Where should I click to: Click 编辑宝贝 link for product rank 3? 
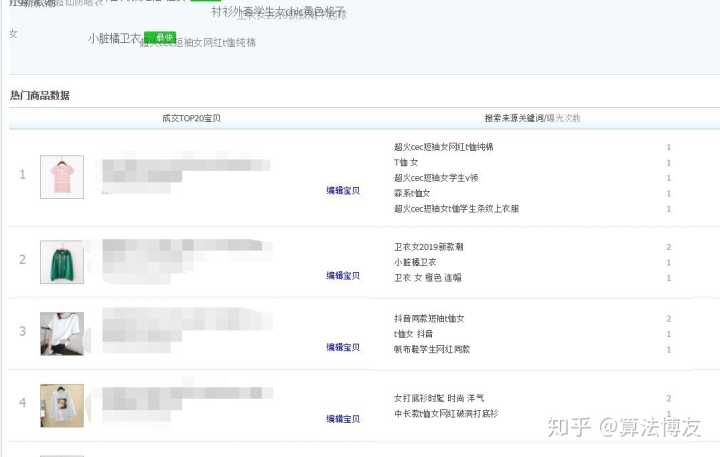(343, 347)
